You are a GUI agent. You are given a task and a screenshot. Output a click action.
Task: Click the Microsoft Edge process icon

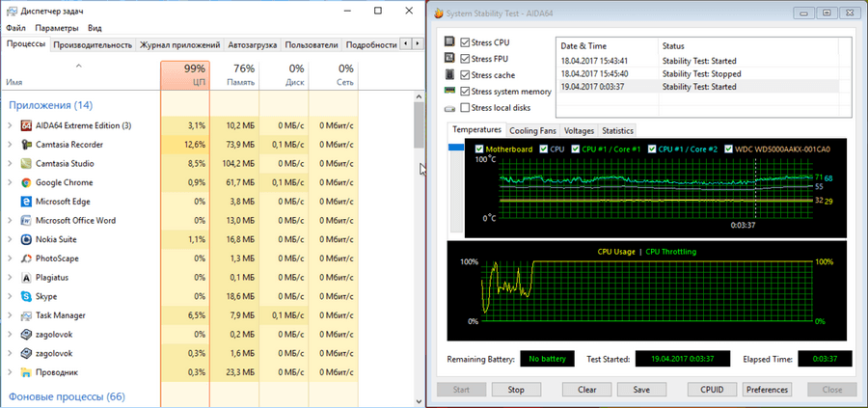coord(25,202)
